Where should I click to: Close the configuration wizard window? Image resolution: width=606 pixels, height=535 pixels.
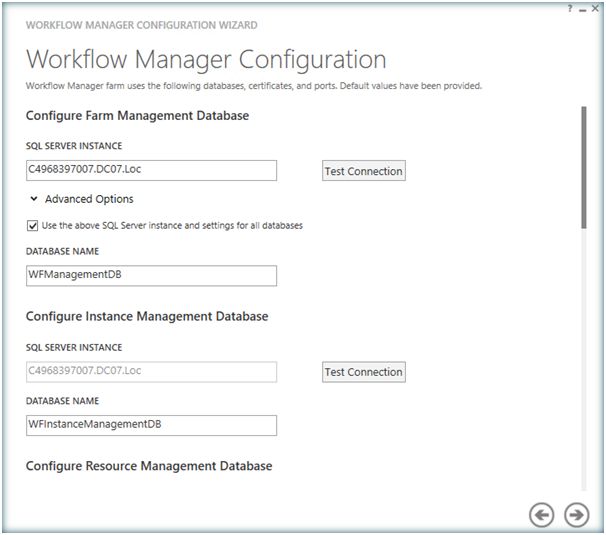[595, 9]
